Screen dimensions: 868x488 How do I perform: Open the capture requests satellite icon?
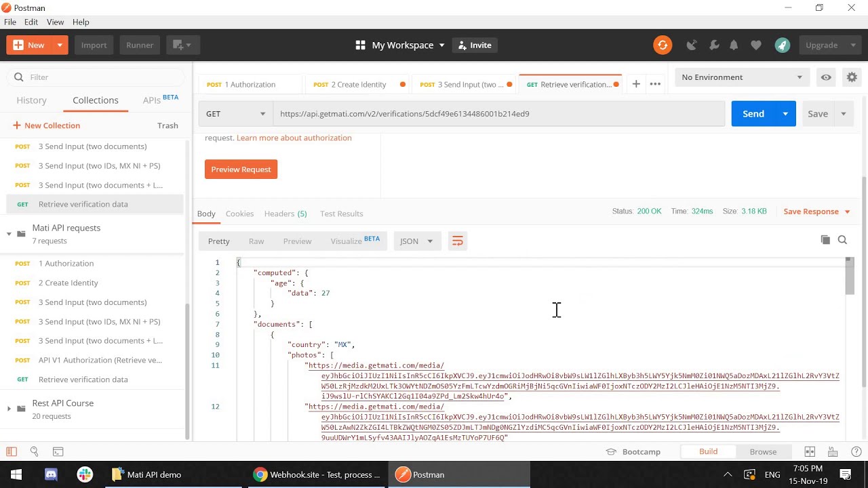(x=692, y=45)
